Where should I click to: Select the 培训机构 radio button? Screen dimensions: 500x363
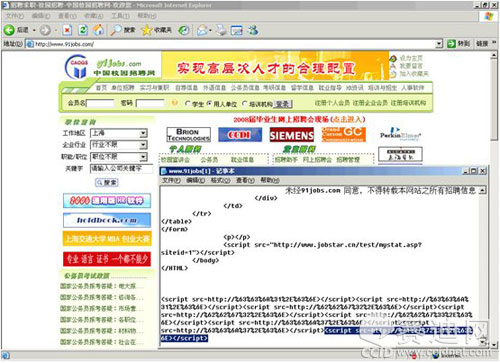pos(245,104)
